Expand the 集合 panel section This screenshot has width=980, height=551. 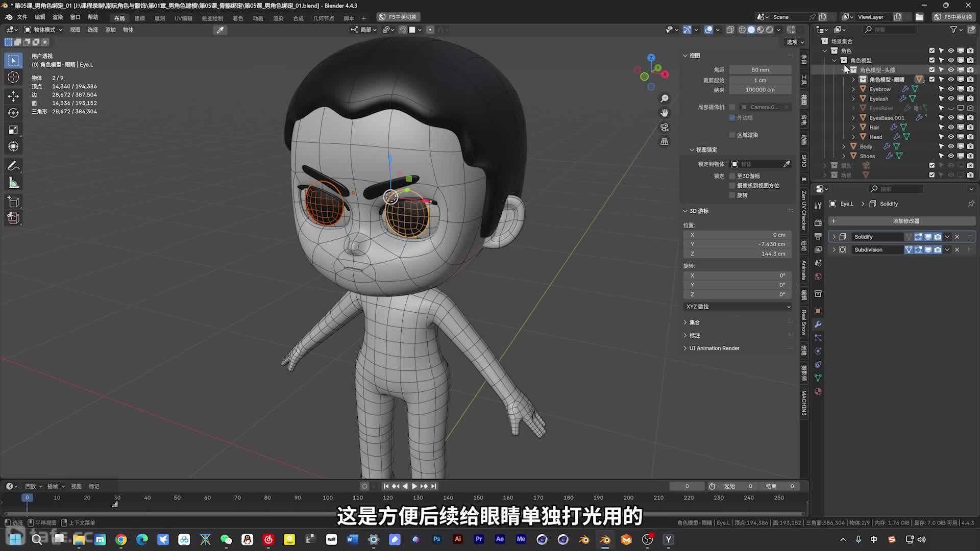(x=694, y=322)
